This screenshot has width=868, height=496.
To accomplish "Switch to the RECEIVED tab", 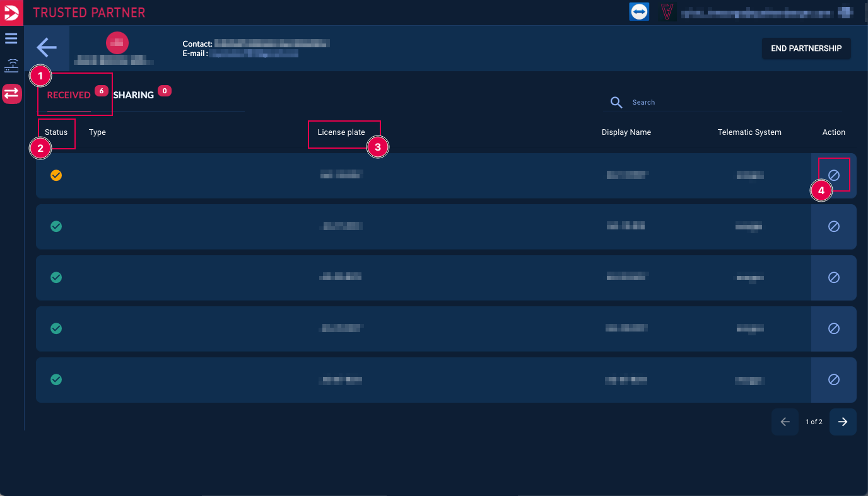I will 69,95.
